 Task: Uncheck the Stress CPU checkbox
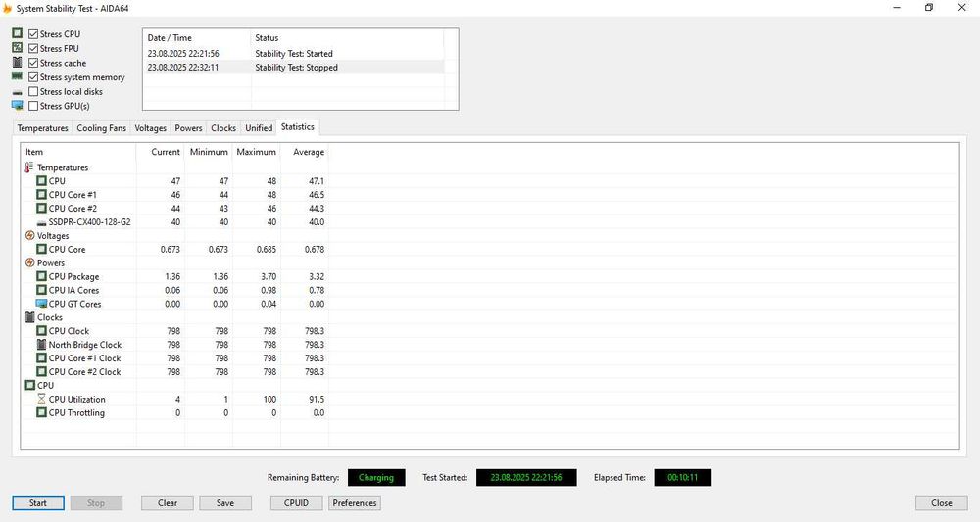click(33, 33)
